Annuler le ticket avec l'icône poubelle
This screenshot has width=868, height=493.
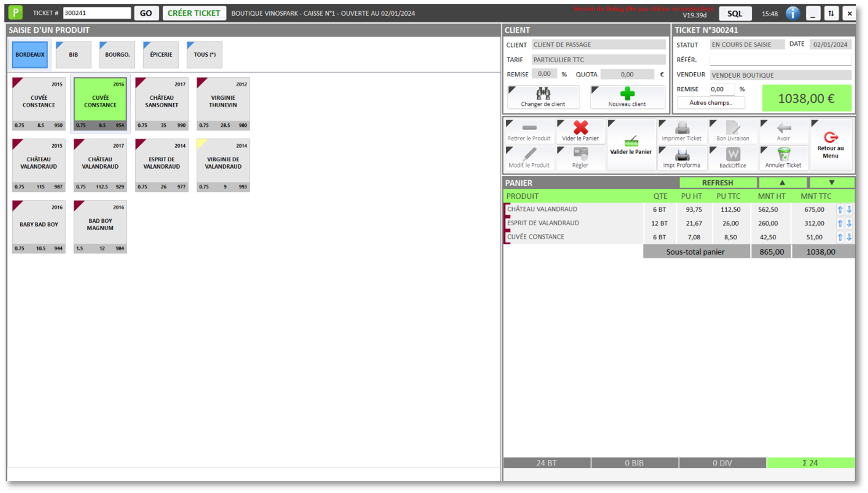(x=783, y=158)
